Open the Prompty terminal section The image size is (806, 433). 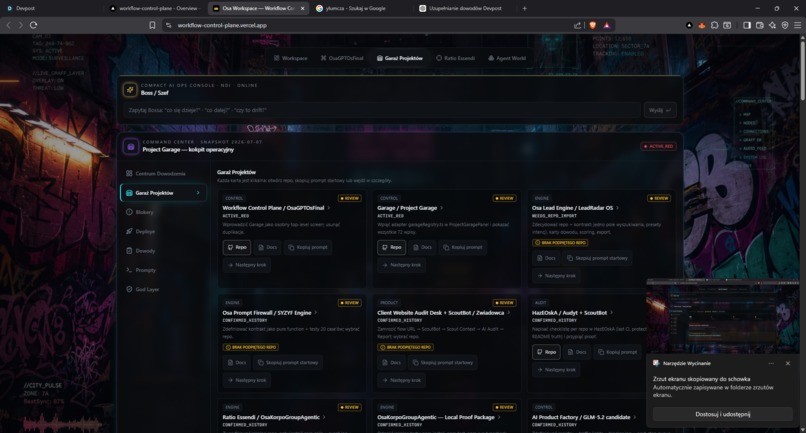pos(141,270)
